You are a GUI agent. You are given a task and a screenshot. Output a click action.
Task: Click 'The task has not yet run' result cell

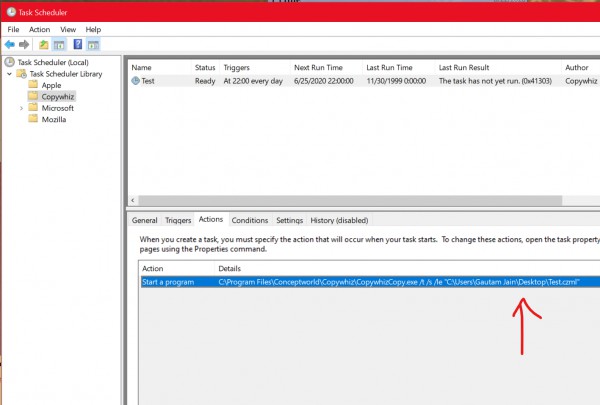(495, 81)
